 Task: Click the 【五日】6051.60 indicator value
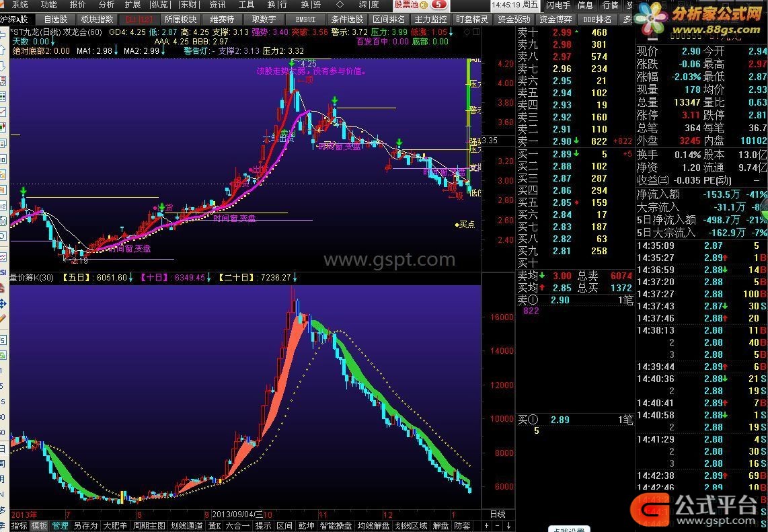click(98, 278)
